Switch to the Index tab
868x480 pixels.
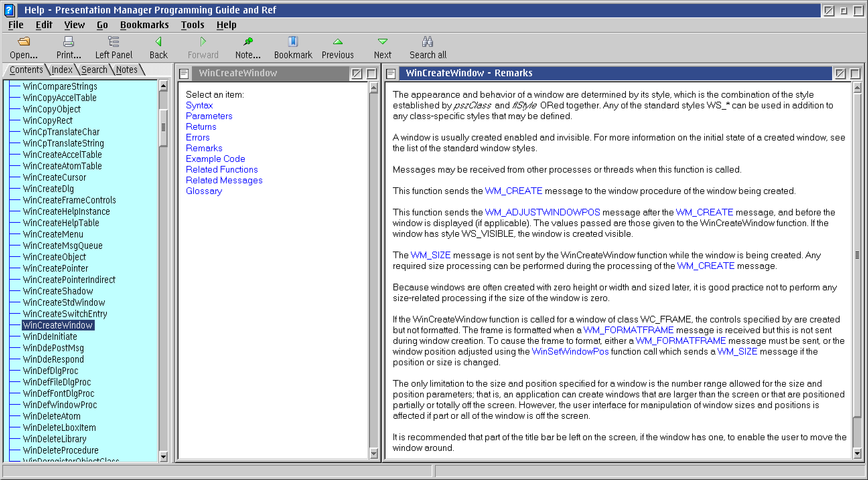[x=62, y=70]
